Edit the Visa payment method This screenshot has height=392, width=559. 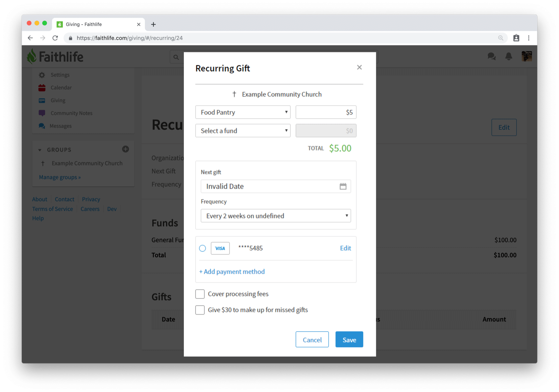[x=345, y=248]
